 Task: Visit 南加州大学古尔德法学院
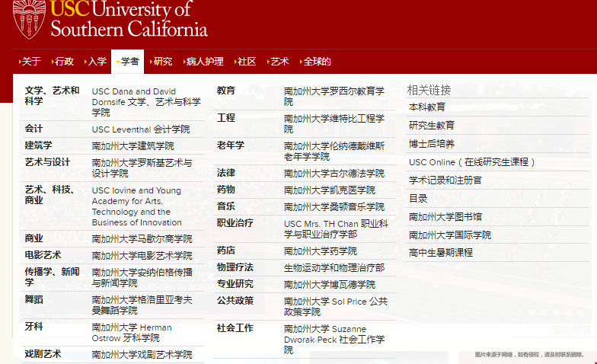334,174
